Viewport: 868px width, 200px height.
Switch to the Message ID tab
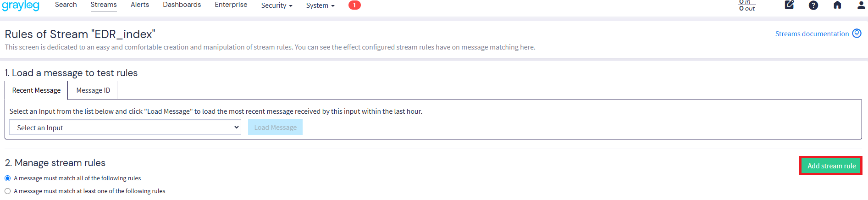click(x=93, y=90)
